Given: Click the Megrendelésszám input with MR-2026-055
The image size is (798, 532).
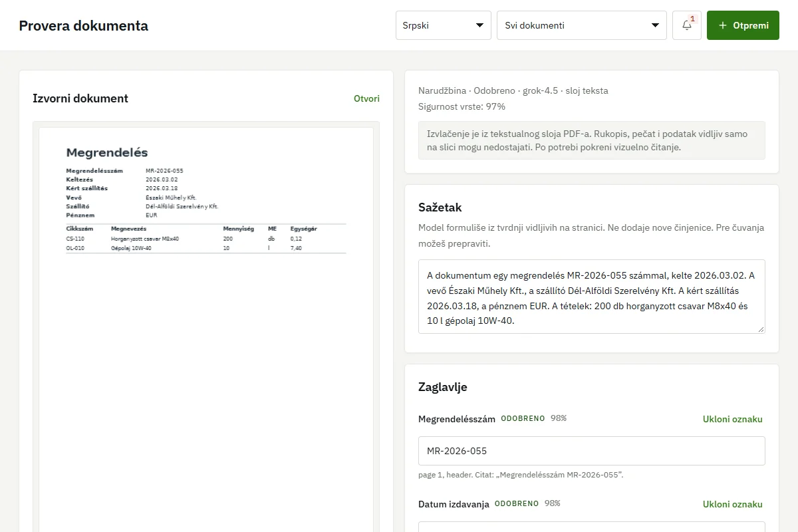Looking at the screenshot, I should (592, 451).
